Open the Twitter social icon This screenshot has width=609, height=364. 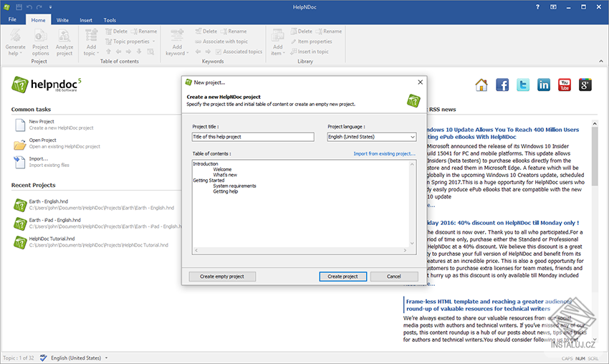[x=523, y=85]
